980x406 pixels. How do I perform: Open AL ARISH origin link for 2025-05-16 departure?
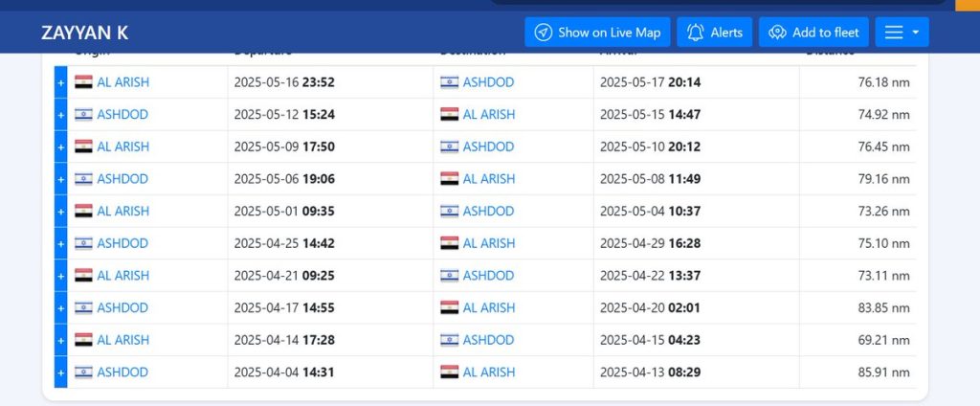pyautogui.click(x=122, y=82)
